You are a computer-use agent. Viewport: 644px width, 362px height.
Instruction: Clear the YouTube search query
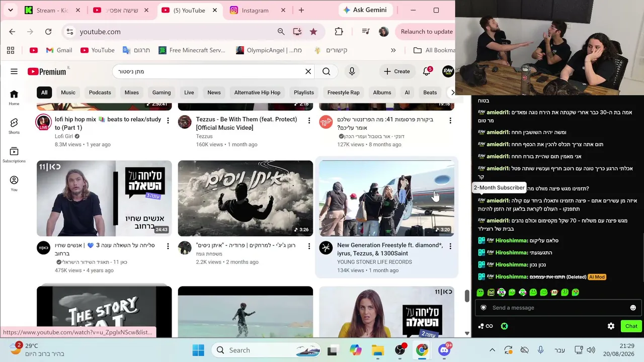(308, 71)
